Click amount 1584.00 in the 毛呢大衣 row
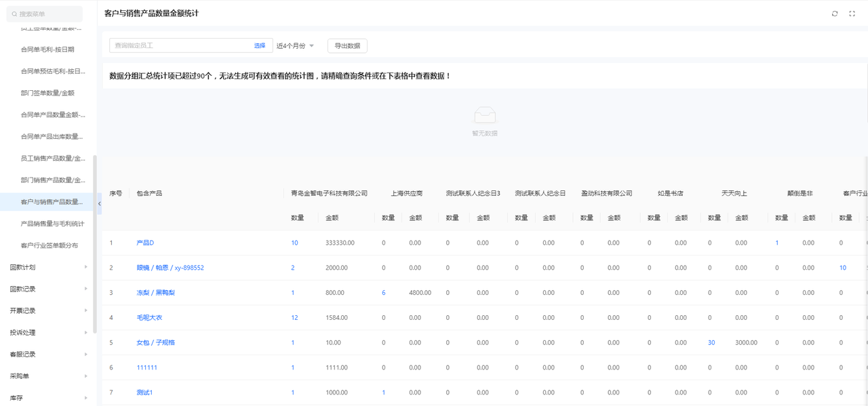Viewport: 868px width, 406px height. tap(336, 318)
